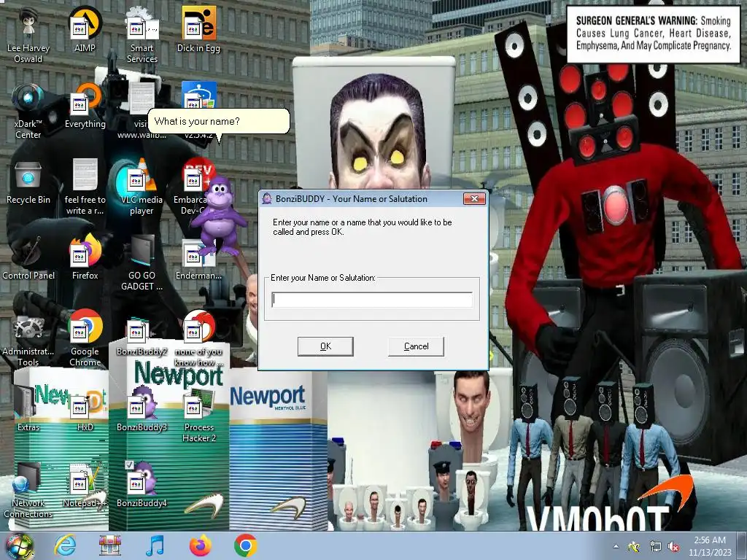
Task: Launch the Everything search shortcut
Action: point(85,106)
